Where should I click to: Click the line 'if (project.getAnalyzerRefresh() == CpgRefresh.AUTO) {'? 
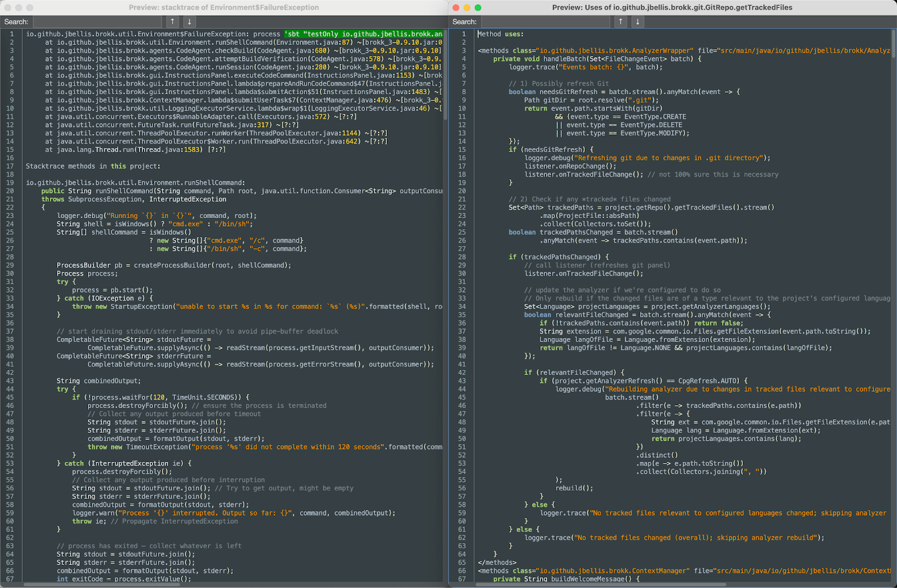[644, 381]
